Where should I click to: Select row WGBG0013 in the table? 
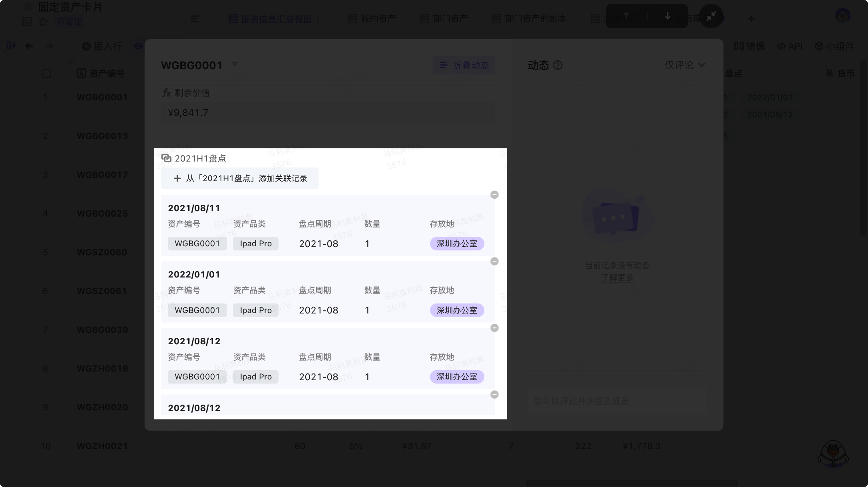(x=102, y=136)
